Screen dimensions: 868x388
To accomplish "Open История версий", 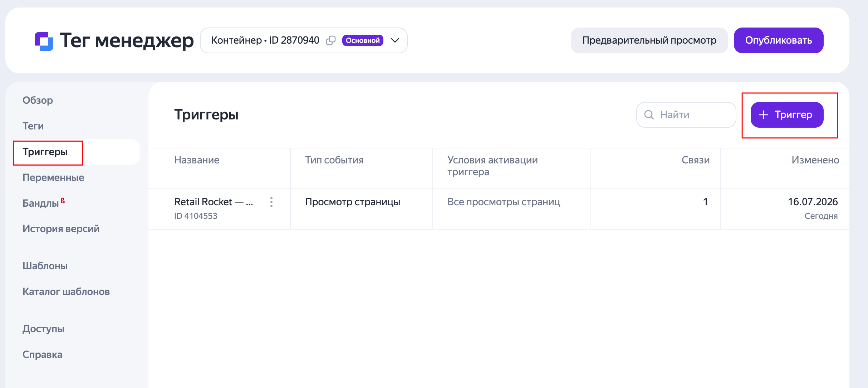I will pyautogui.click(x=61, y=229).
